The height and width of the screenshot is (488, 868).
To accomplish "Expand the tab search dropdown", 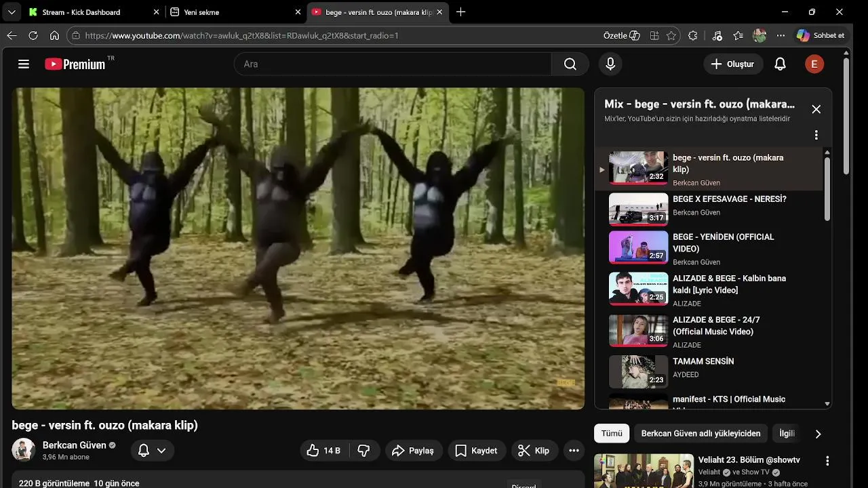I will tap(12, 12).
